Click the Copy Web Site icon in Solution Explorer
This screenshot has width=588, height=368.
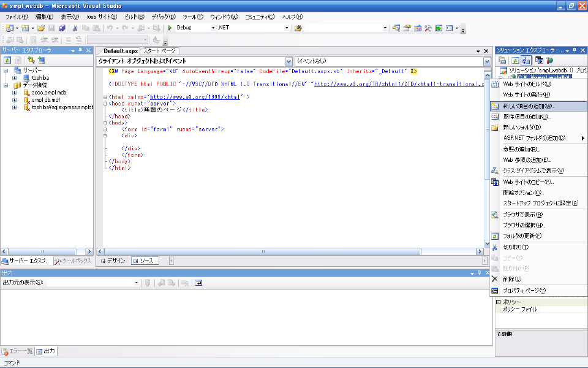pyautogui.click(x=539, y=61)
